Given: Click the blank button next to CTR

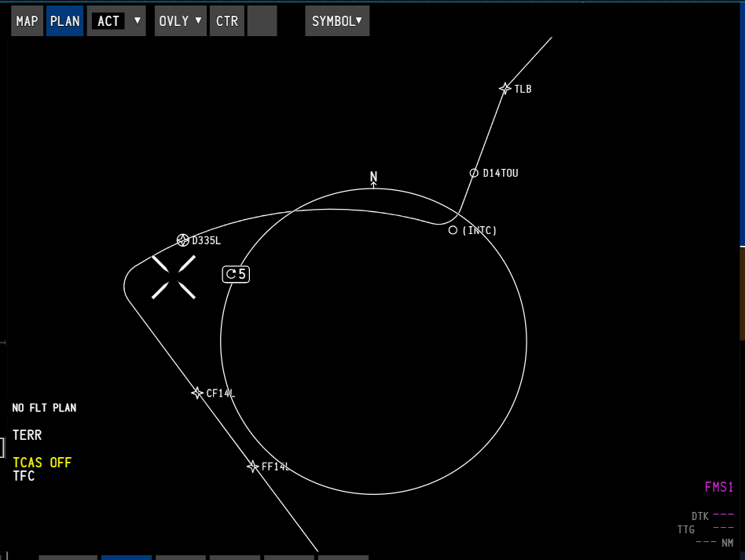Looking at the screenshot, I should point(262,21).
